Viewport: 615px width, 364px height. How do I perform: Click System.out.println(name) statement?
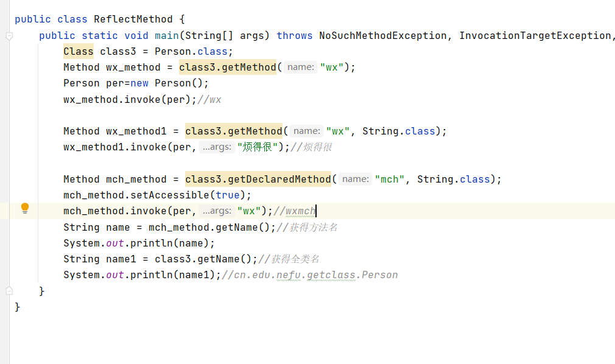click(139, 243)
